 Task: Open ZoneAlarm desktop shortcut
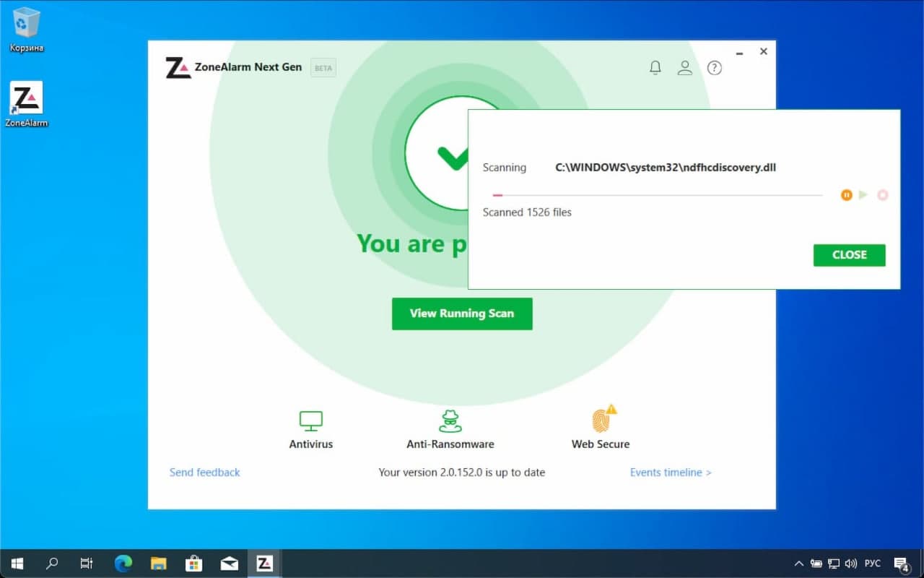pos(27,100)
